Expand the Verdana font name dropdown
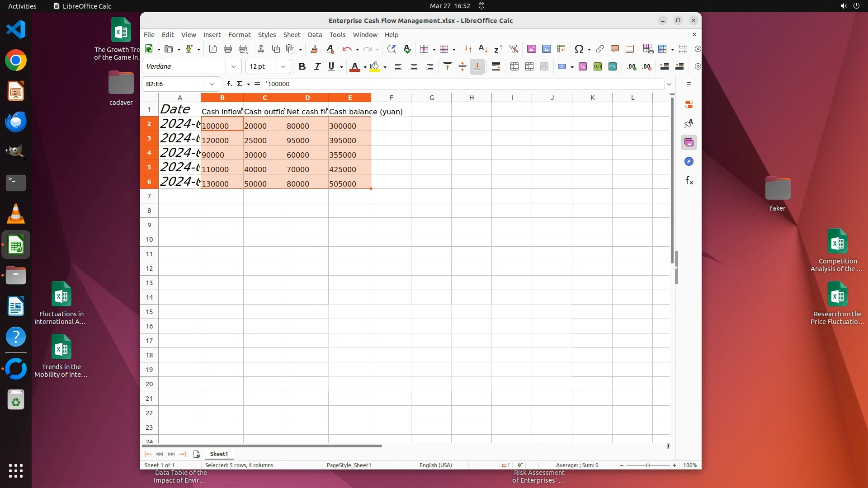The height and width of the screenshot is (488, 868). tap(234, 67)
